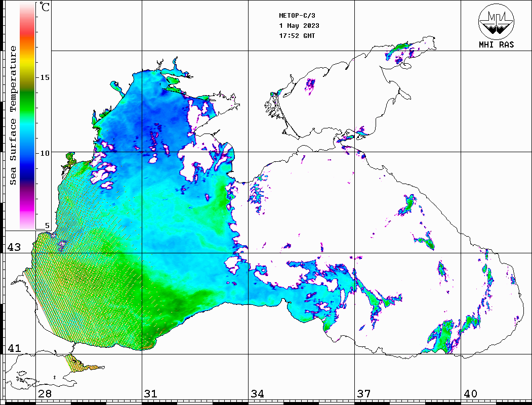Click the longitude label 40
The width and height of the screenshot is (532, 405).
click(x=470, y=393)
